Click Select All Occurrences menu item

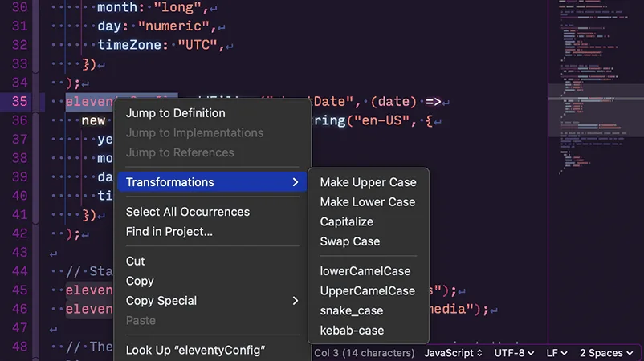pos(212,212)
